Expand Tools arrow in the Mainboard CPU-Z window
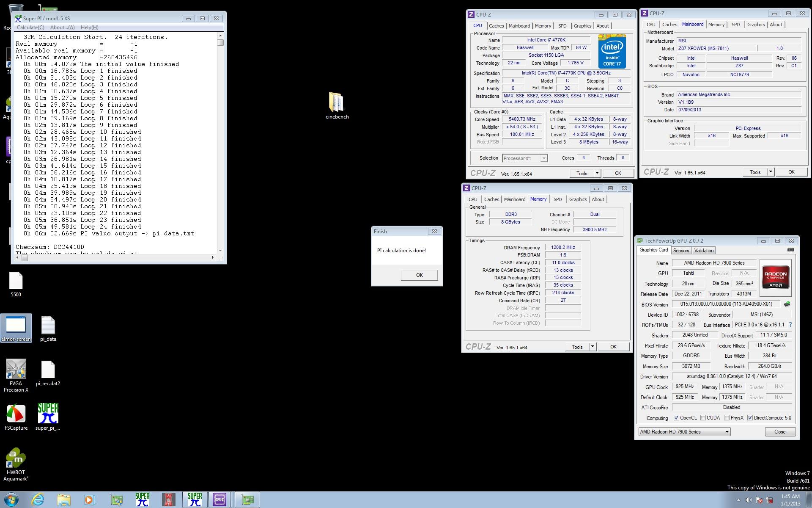Image resolution: width=812 pixels, height=508 pixels. (771, 172)
